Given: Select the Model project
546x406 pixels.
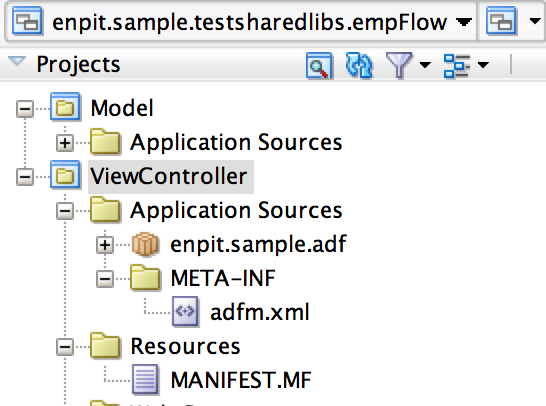Looking at the screenshot, I should (x=122, y=108).
